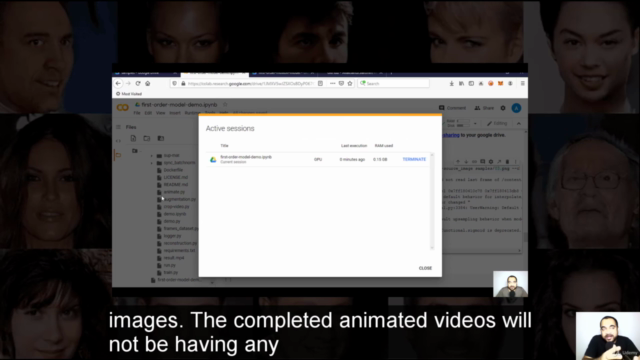Open the code snippets icon in sidebar

pyautogui.click(x=118, y=141)
